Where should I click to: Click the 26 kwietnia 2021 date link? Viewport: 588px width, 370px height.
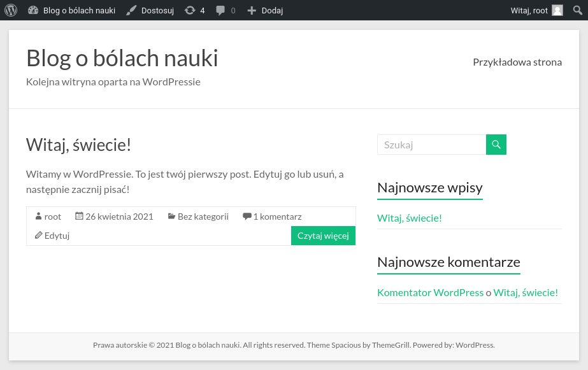119,217
